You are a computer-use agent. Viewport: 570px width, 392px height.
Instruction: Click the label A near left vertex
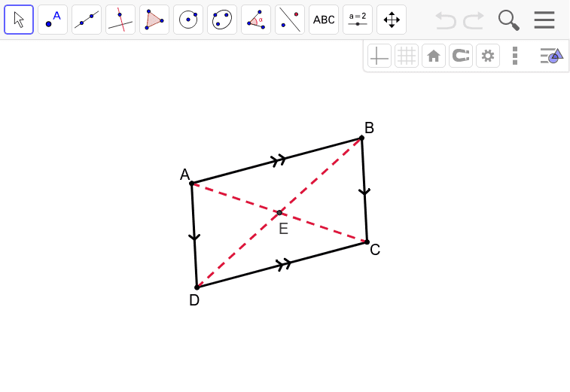185,175
